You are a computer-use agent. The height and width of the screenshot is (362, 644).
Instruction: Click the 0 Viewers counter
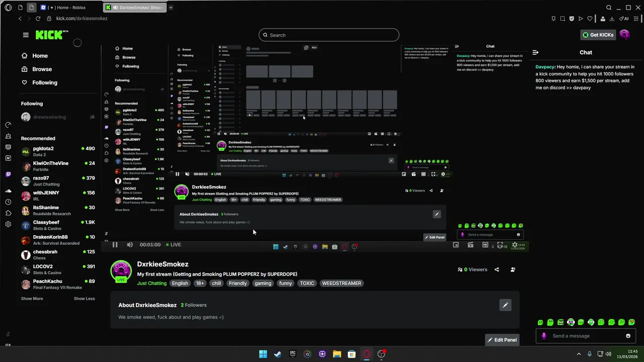tap(472, 269)
